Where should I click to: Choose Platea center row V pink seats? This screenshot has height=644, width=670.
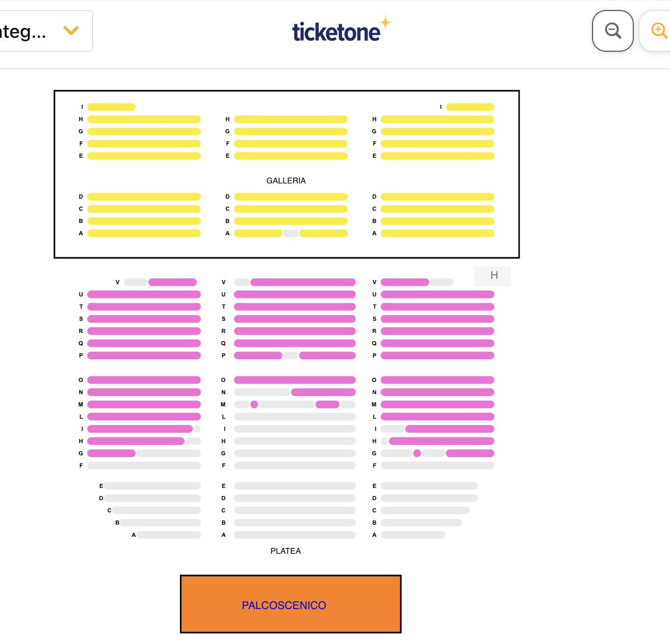pos(303,282)
